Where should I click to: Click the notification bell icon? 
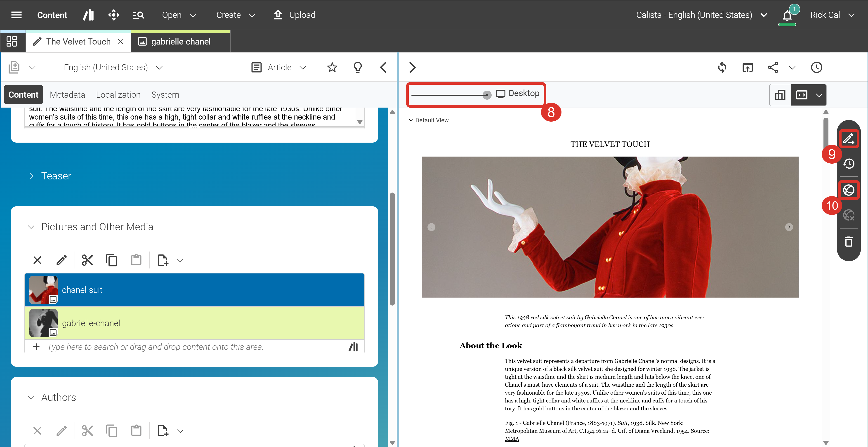(x=787, y=16)
